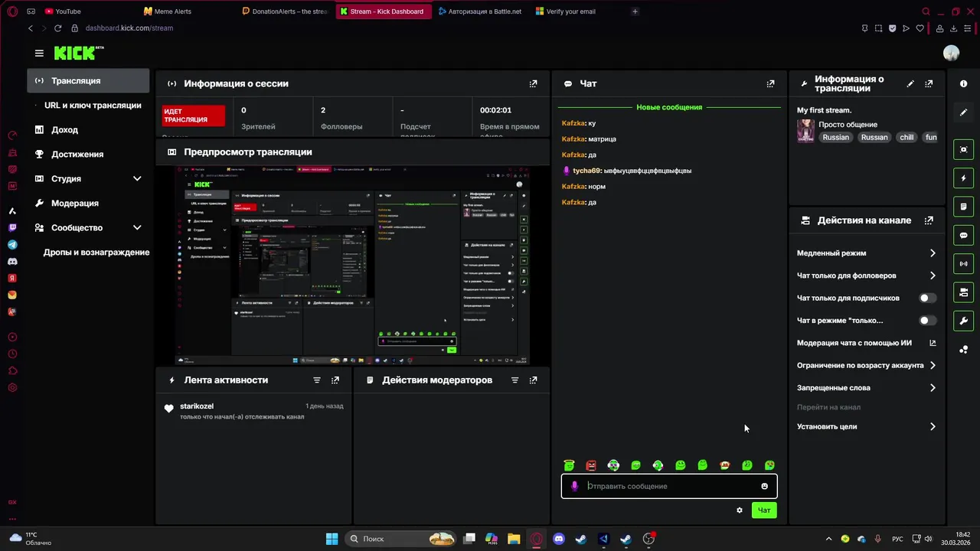This screenshot has width=980, height=551.
Task: Open URL и ключ трансляции
Action: click(93, 106)
